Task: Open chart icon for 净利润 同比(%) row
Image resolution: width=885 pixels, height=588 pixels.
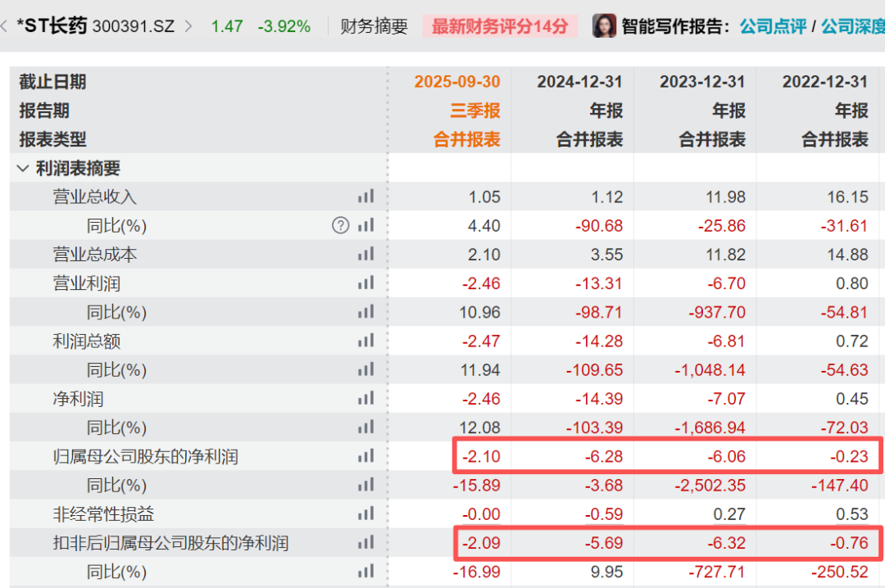Action: point(365,427)
